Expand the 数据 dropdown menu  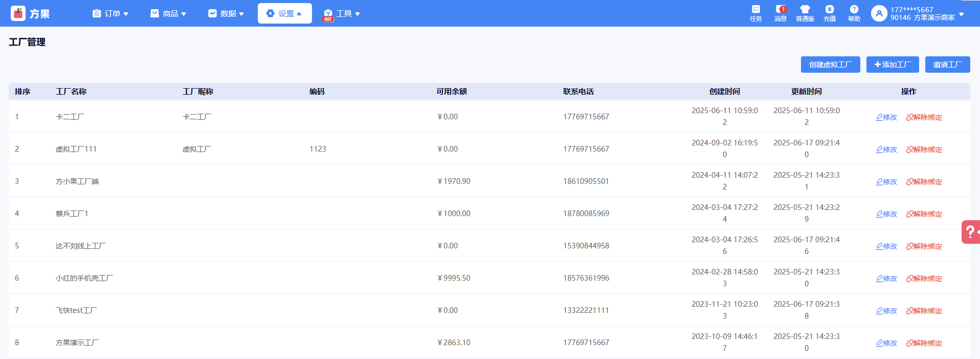coord(226,14)
